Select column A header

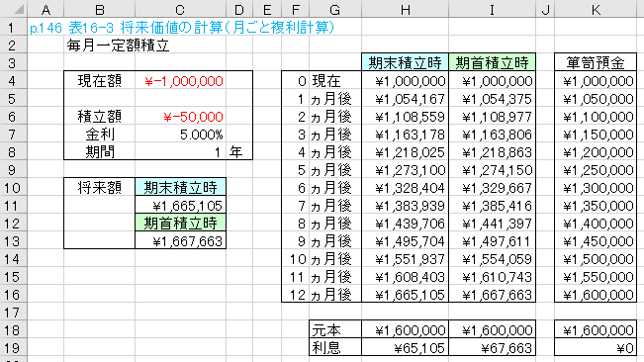click(x=46, y=9)
